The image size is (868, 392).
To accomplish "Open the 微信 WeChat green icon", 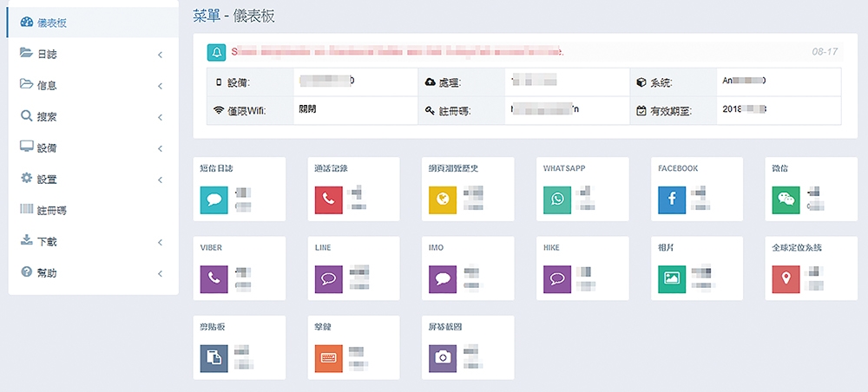I will 786,199.
